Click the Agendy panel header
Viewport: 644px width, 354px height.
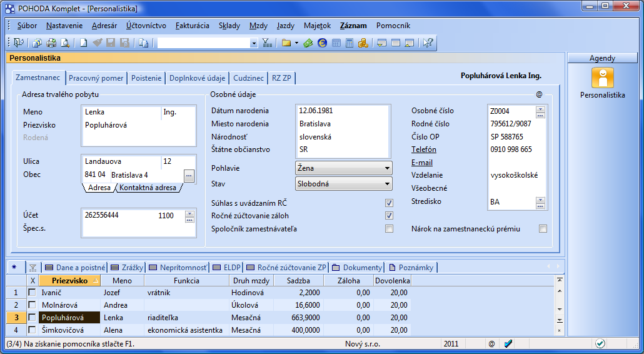603,58
